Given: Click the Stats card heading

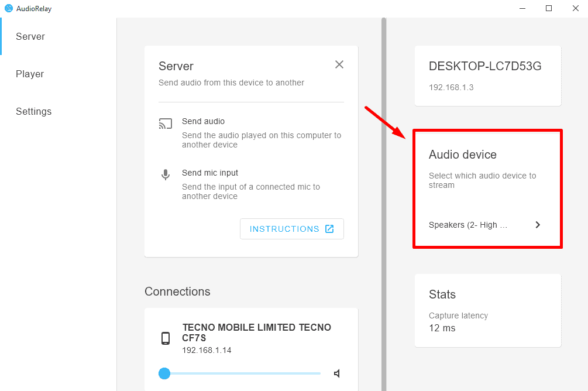Looking at the screenshot, I should pos(442,294).
